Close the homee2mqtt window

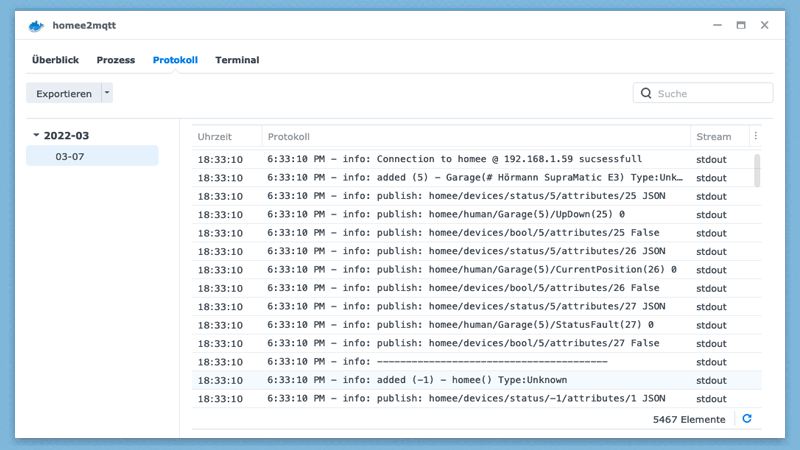(764, 25)
